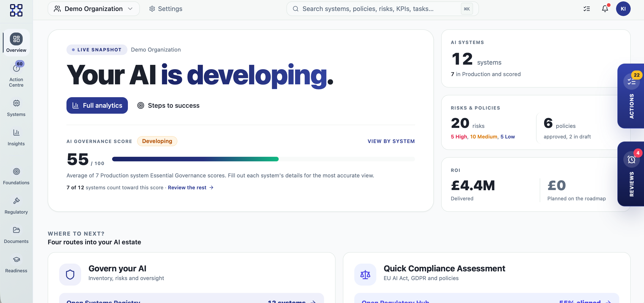Image resolution: width=644 pixels, height=303 pixels.
Task: Click the £4.4M Delivered ROI value
Action: 473,186
